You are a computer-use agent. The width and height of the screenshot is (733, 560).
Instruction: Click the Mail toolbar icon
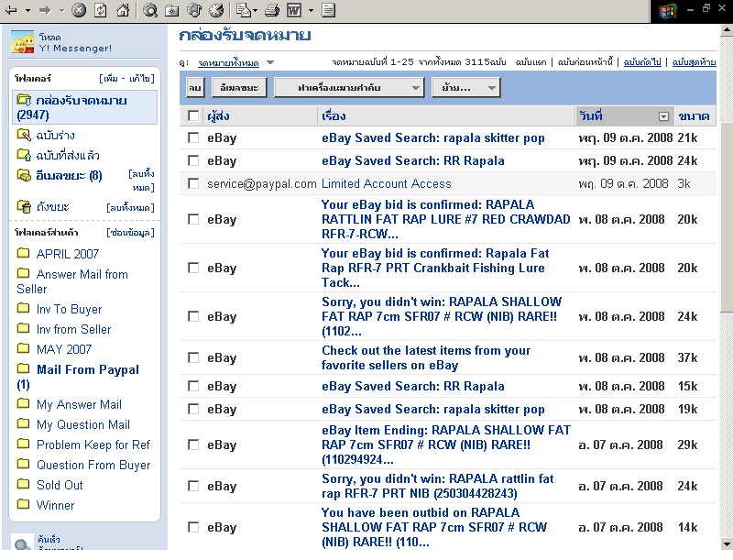click(243, 10)
